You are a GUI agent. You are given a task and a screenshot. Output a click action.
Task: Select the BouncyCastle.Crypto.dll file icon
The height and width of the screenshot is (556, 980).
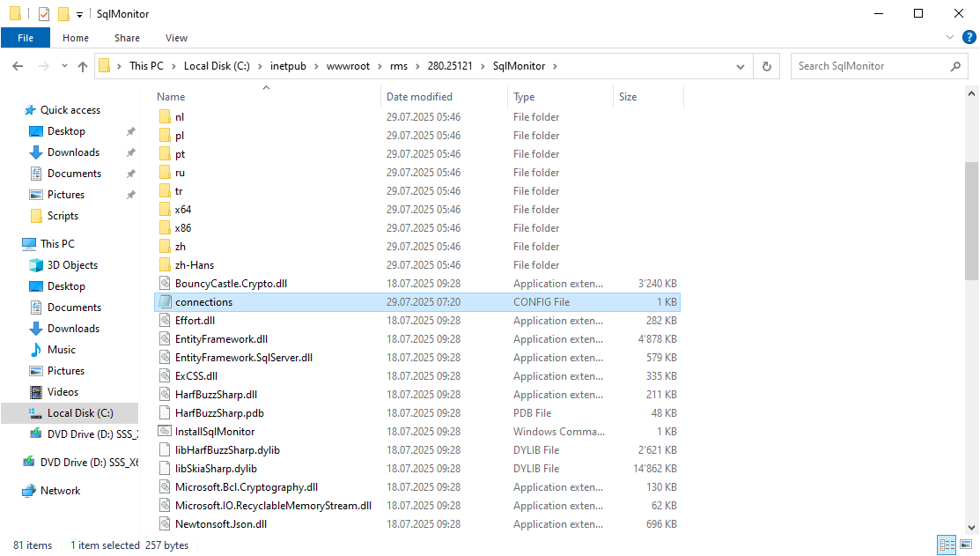165,284
